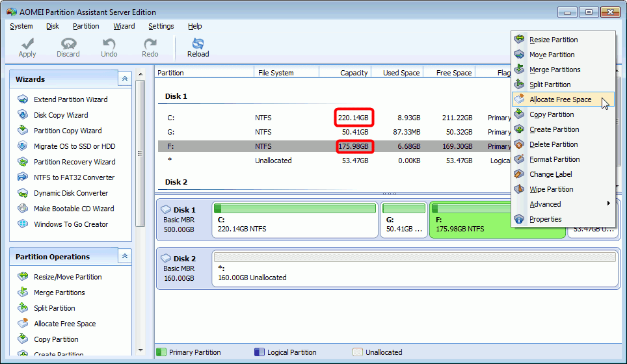627x364 pixels.
Task: Click Format Partition icon in context menu
Action: pyautogui.click(x=519, y=159)
